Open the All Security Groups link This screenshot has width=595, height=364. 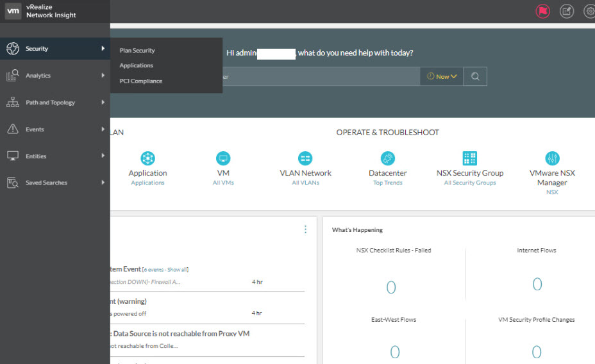(469, 183)
